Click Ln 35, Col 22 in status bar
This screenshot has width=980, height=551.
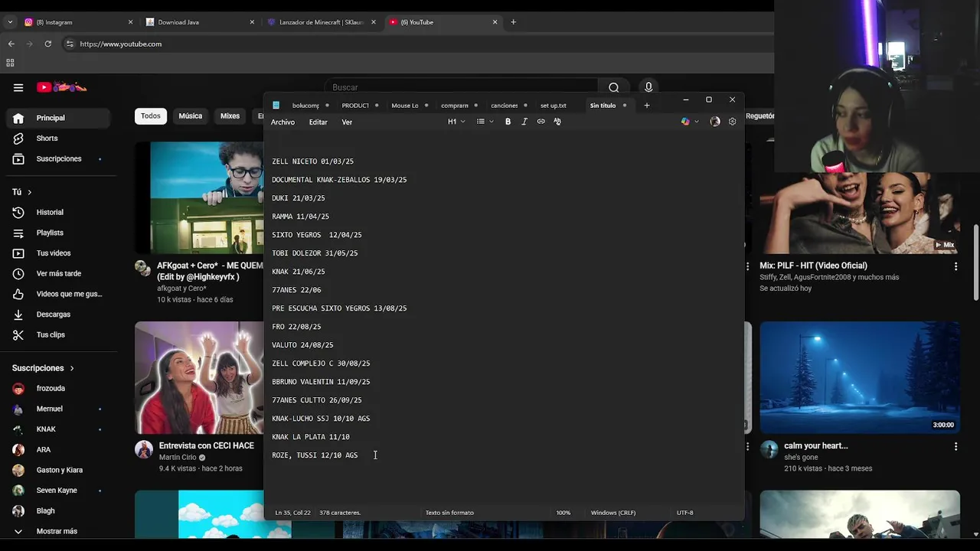pyautogui.click(x=293, y=513)
